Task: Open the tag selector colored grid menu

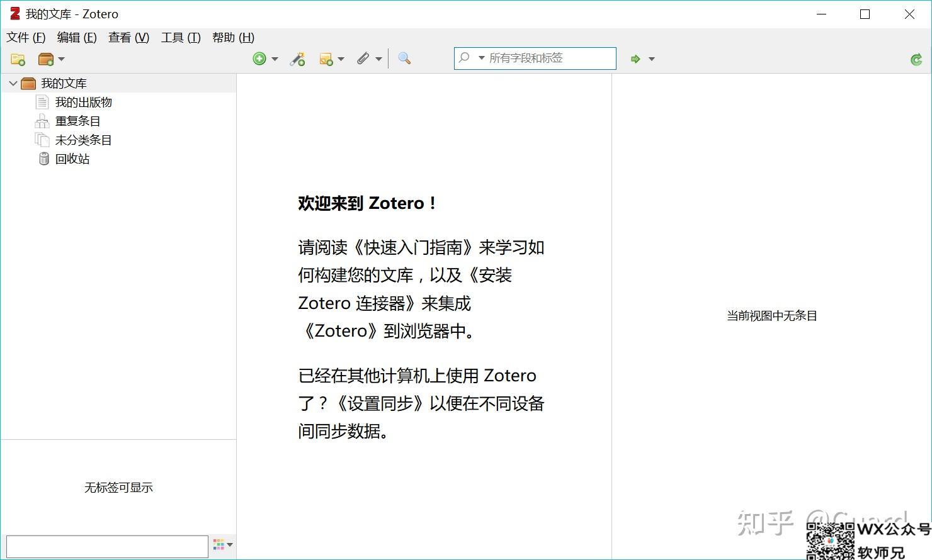Action: (x=222, y=545)
